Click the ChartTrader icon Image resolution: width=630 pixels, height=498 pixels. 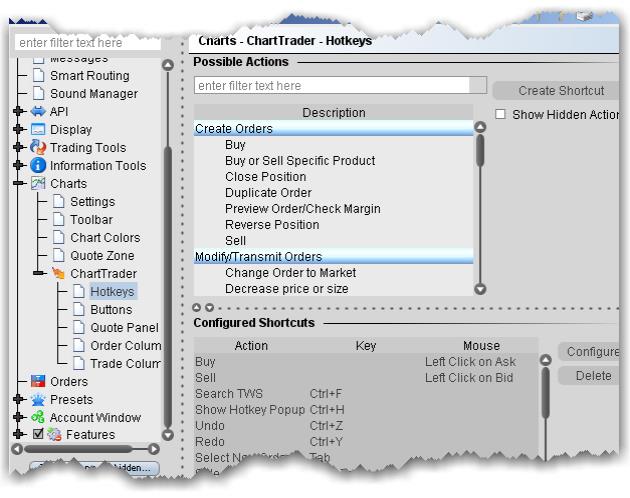tap(59, 274)
